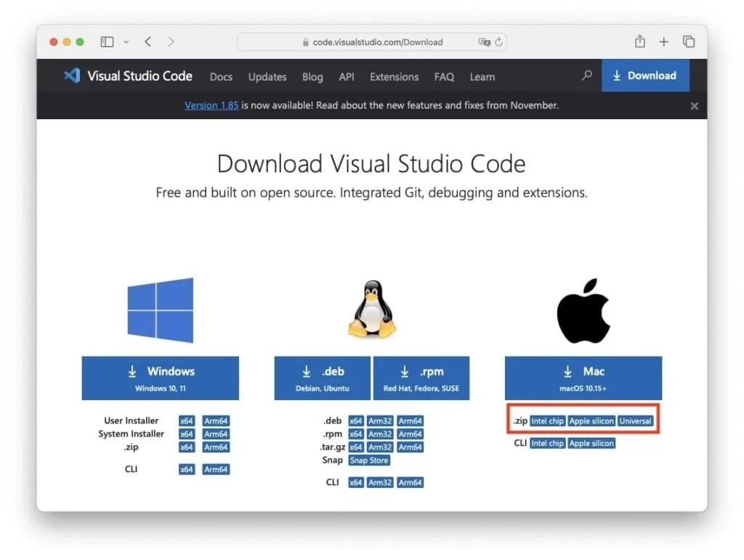Viewport: 744px width, 560px height.
Task: Reload the page via refresh icon
Action: pos(499,42)
